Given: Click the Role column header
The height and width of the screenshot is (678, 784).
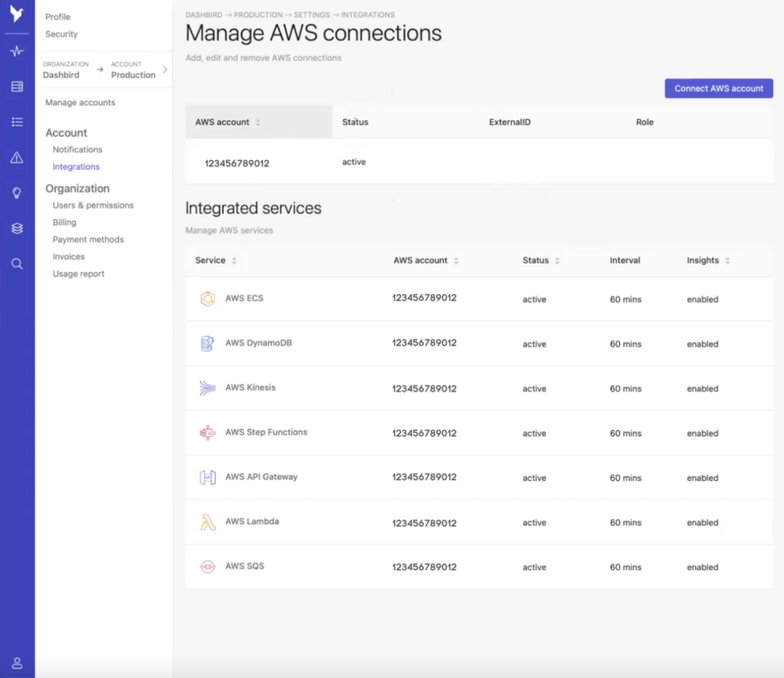Looking at the screenshot, I should 645,122.
